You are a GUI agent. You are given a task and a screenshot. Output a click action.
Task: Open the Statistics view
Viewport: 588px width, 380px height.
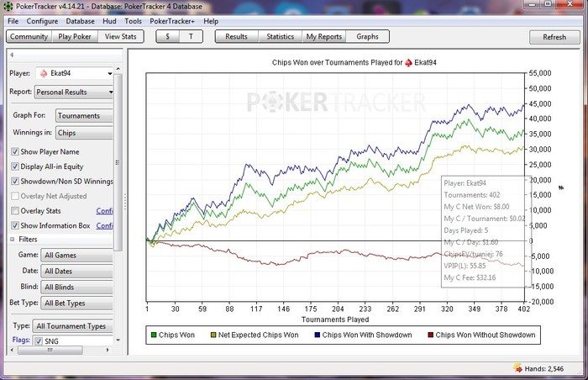pos(280,36)
